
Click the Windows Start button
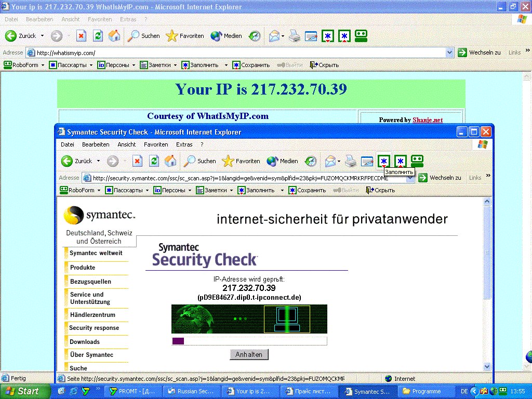[x=25, y=391]
